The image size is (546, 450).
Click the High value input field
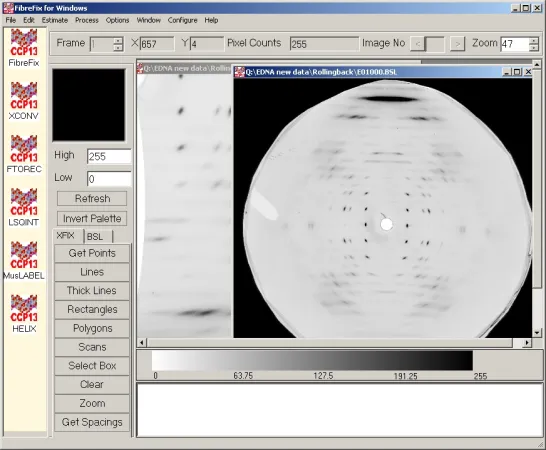[x=109, y=156]
